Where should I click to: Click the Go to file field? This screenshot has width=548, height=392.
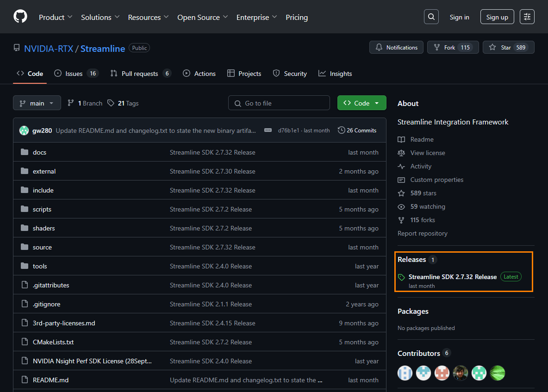point(279,103)
